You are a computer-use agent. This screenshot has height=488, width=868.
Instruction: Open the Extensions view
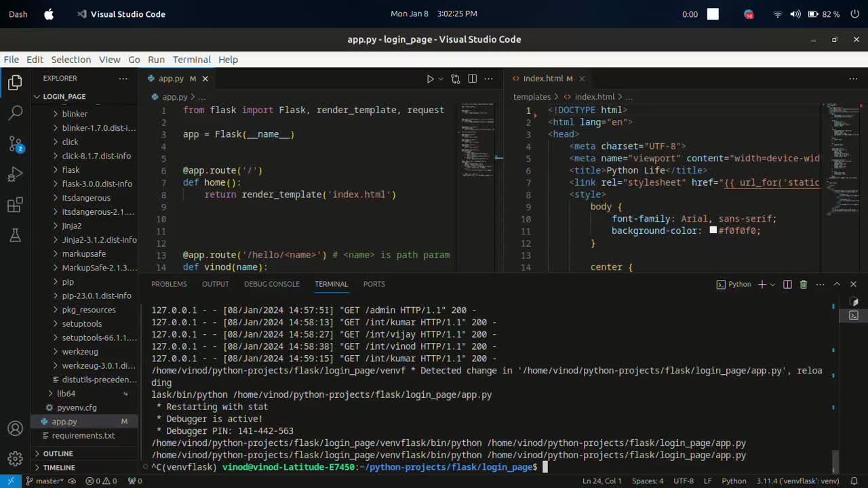pos(15,205)
